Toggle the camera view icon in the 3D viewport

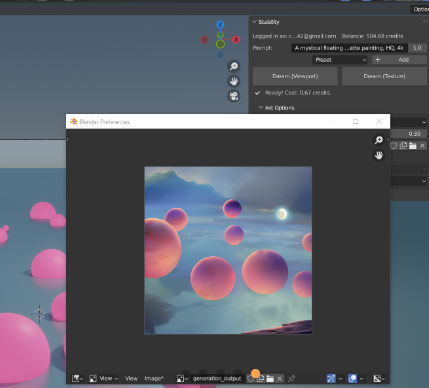point(234,96)
